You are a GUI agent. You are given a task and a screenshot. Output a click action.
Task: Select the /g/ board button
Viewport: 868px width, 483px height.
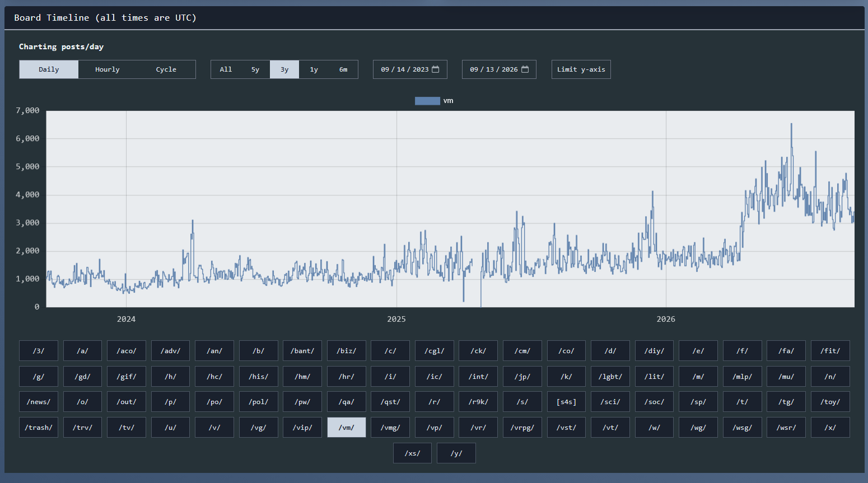(x=39, y=377)
